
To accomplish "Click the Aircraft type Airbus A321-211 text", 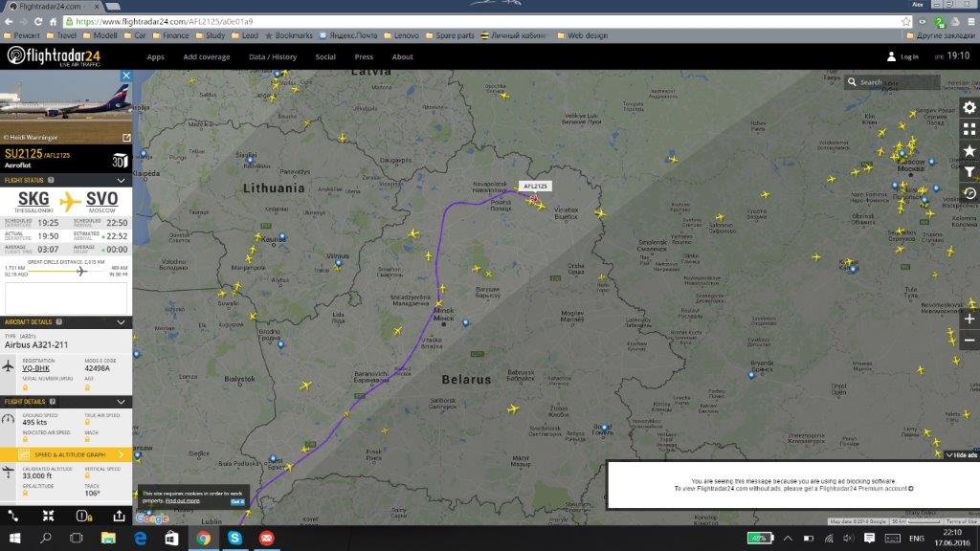I will [x=36, y=344].
